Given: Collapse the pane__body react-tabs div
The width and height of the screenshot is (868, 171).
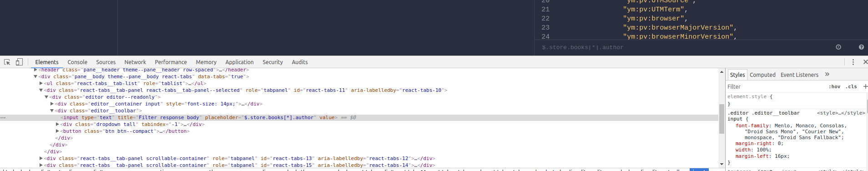Looking at the screenshot, I should (35, 77).
